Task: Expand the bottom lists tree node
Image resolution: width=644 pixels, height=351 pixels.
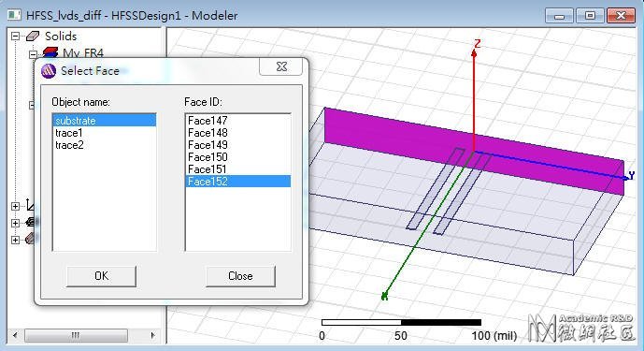Action: point(15,240)
